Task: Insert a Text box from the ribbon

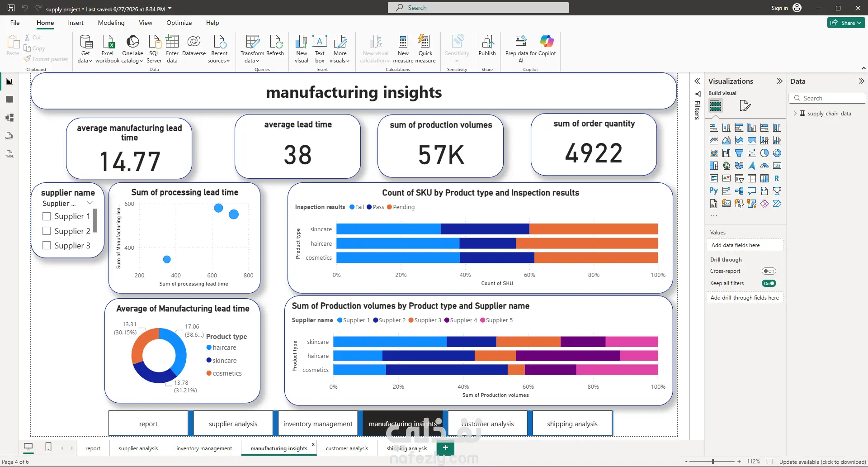Action: point(320,49)
